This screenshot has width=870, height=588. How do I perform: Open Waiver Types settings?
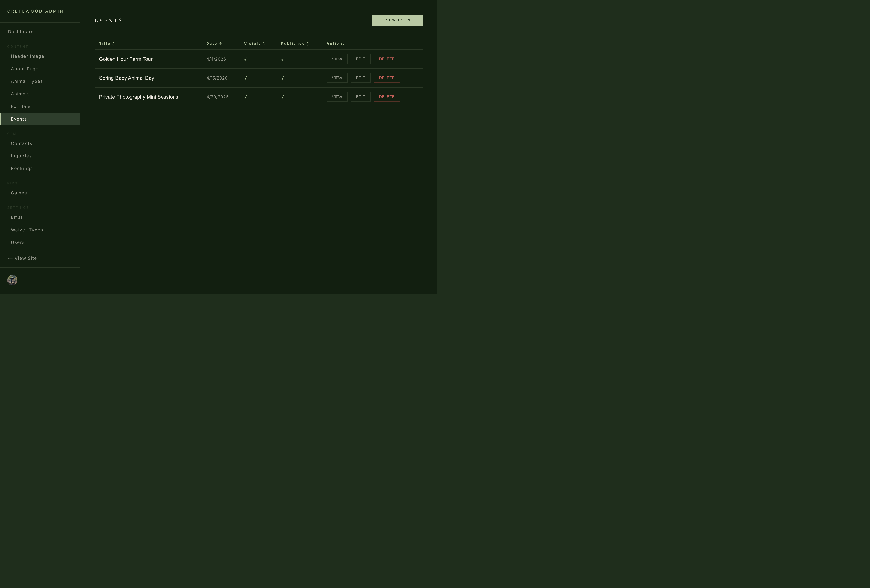click(x=27, y=230)
